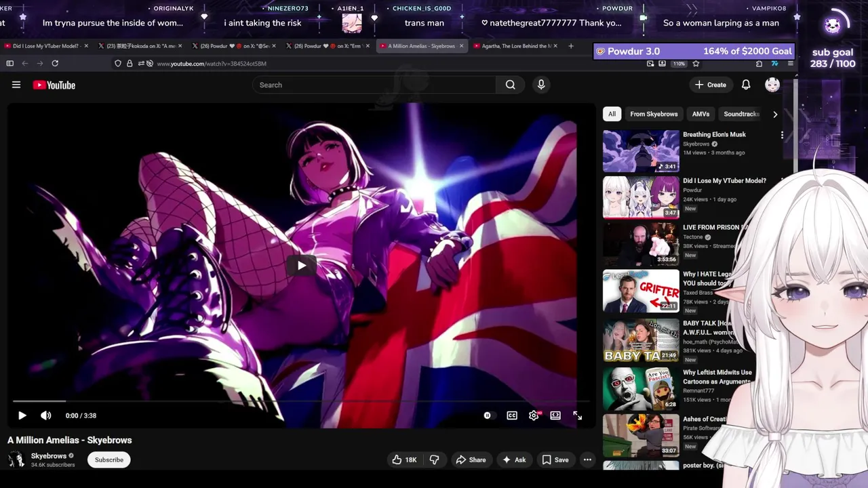This screenshot has width=868, height=488.
Task: Open the Ask AI button
Action: click(513, 460)
